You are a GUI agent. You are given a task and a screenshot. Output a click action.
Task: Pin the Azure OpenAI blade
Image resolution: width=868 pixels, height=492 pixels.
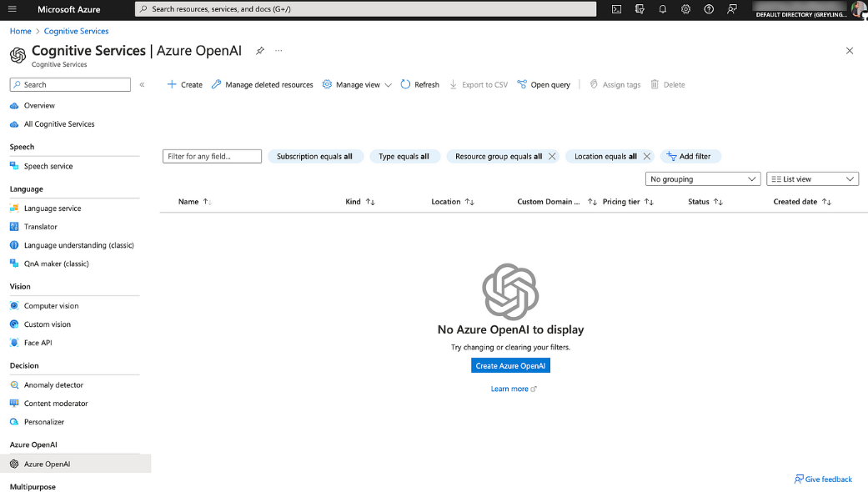point(259,50)
